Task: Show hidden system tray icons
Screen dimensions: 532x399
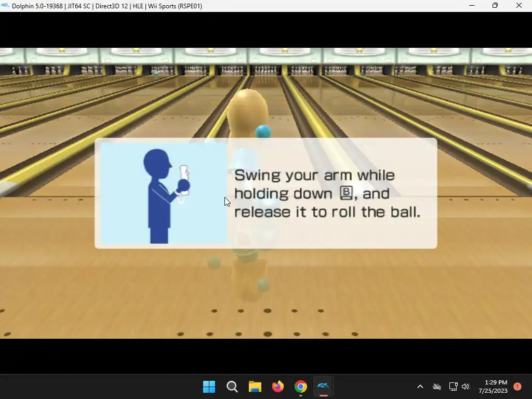Action: 420,387
